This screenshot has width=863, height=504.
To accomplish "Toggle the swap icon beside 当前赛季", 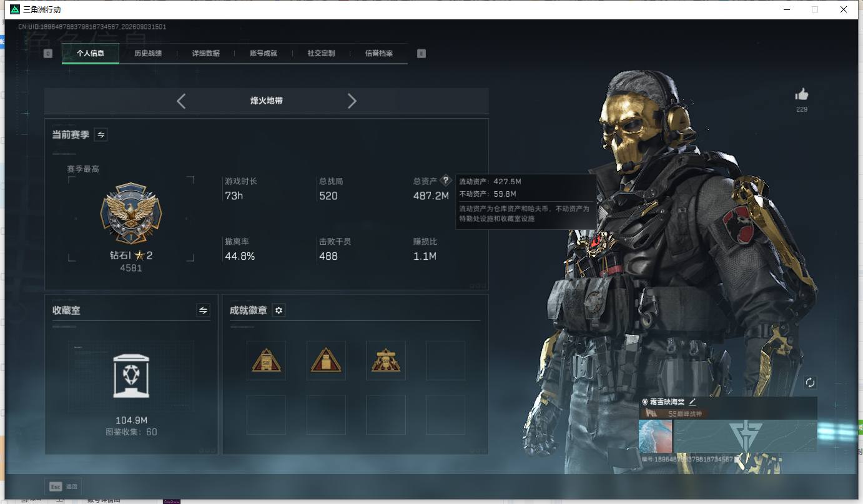I will [x=101, y=134].
